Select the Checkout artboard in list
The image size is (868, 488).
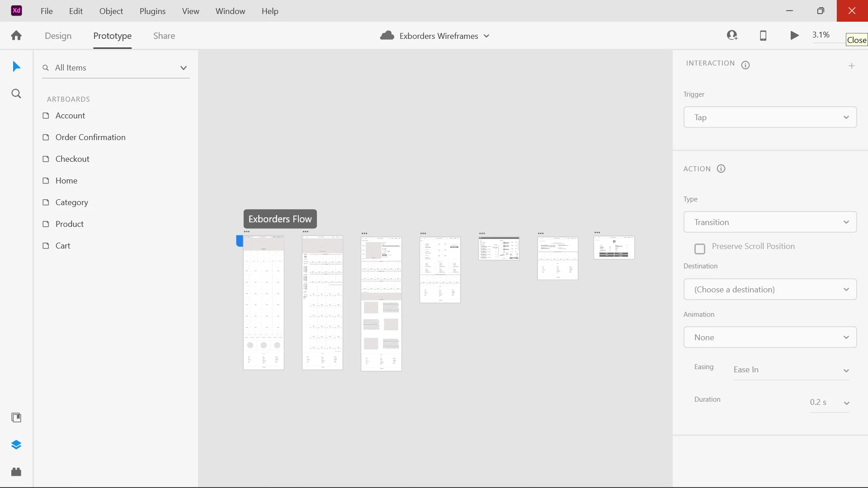pos(72,159)
